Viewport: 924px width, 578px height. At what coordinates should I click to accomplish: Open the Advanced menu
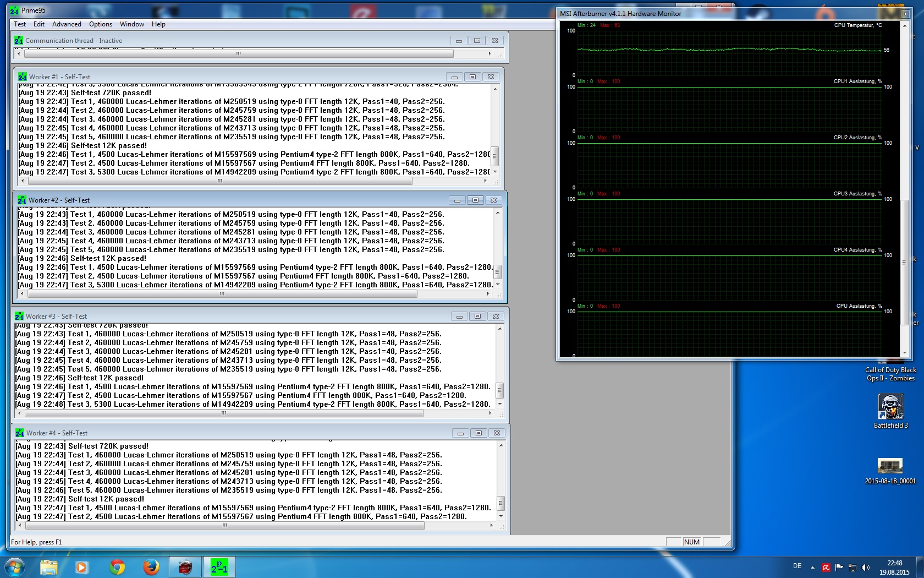click(x=67, y=24)
